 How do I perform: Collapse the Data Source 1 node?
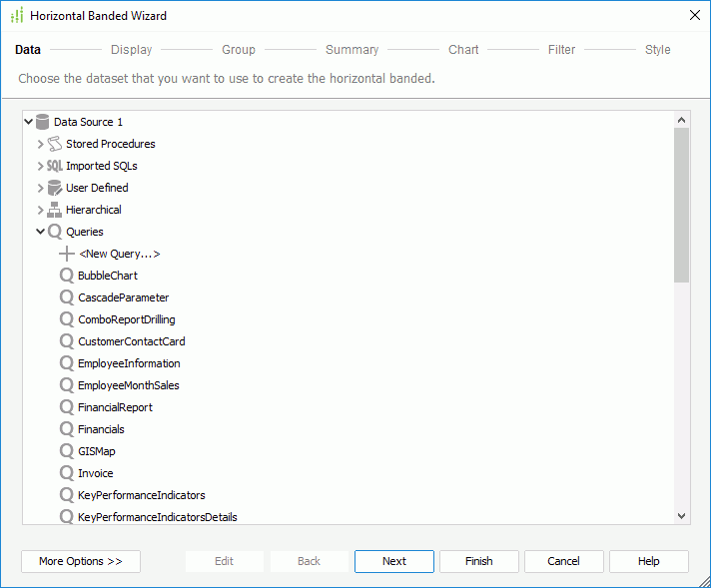[x=29, y=122]
